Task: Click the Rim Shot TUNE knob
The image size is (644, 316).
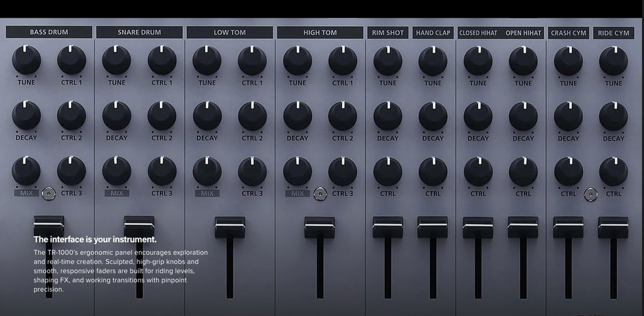Action: click(388, 60)
